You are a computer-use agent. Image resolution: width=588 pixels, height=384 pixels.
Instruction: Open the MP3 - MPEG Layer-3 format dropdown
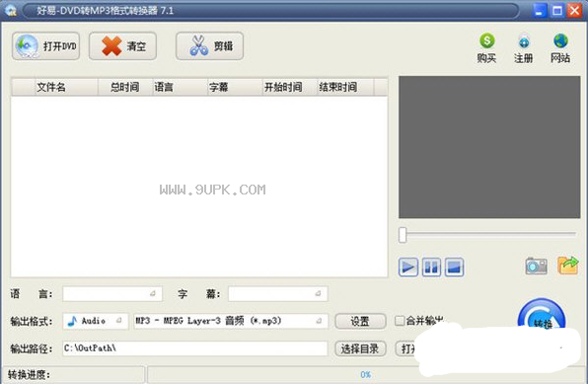click(231, 321)
